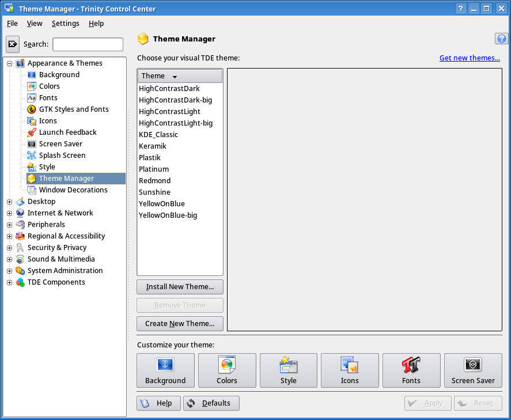Click the Internet & Network globe icon

coord(20,213)
